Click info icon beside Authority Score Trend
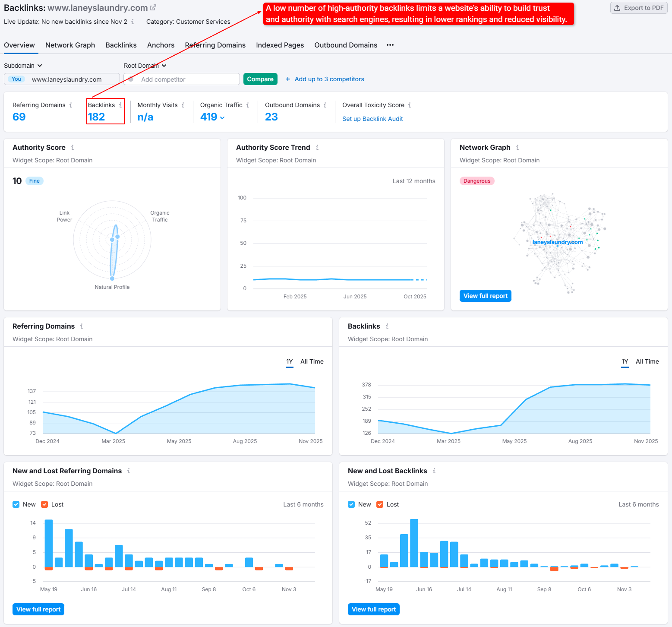Viewport: 672px width, 627px height. 317,148
